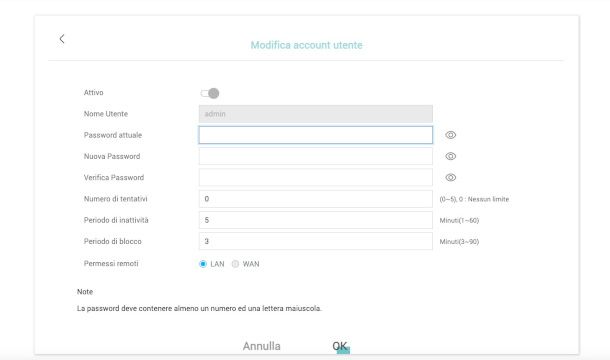The image size is (610, 360).
Task: Show Verifica Password with eye icon
Action: [450, 177]
